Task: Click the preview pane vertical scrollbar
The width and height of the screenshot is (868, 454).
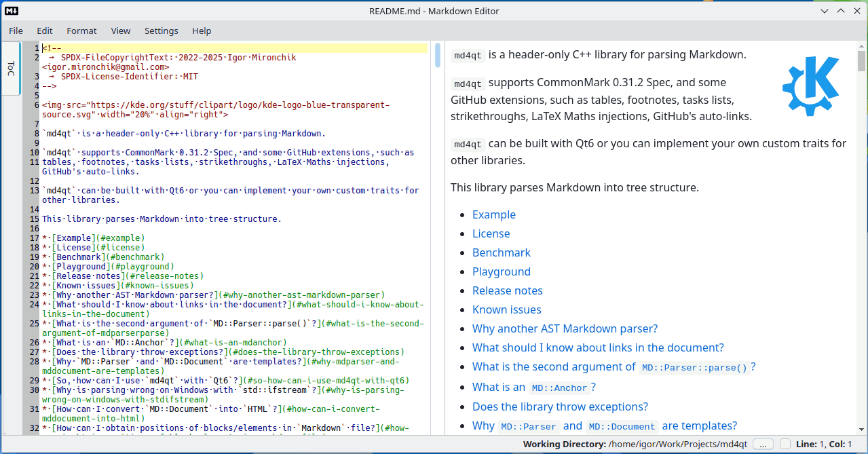Action: [861, 238]
